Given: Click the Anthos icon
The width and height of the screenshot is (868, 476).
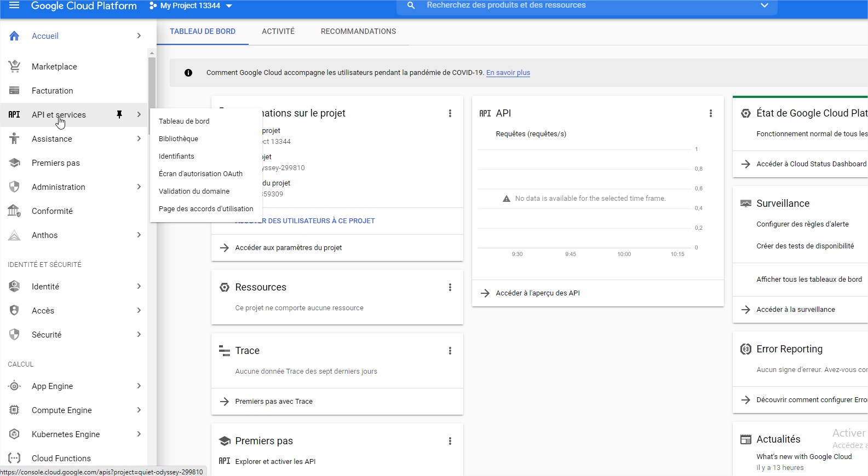Looking at the screenshot, I should 14,235.
